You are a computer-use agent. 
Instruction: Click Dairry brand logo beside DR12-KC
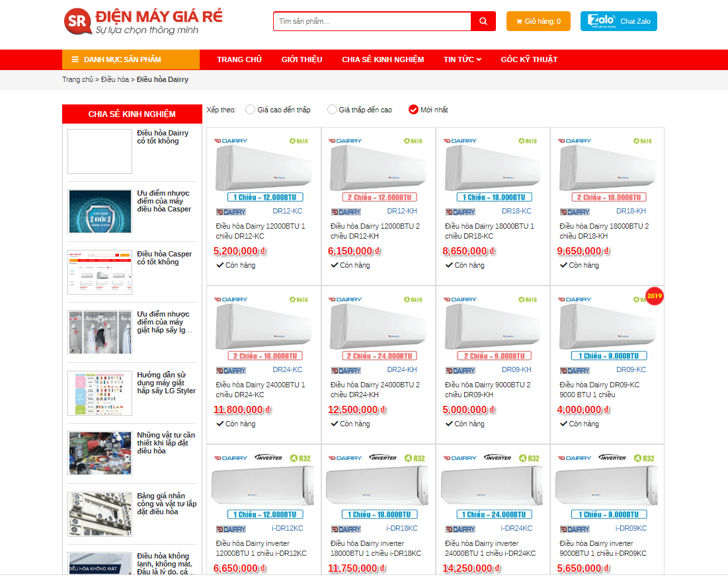coord(231,212)
